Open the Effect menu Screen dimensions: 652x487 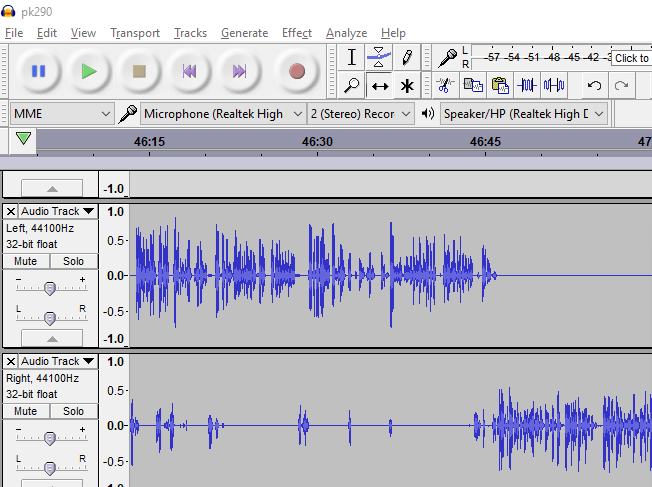coord(297,33)
